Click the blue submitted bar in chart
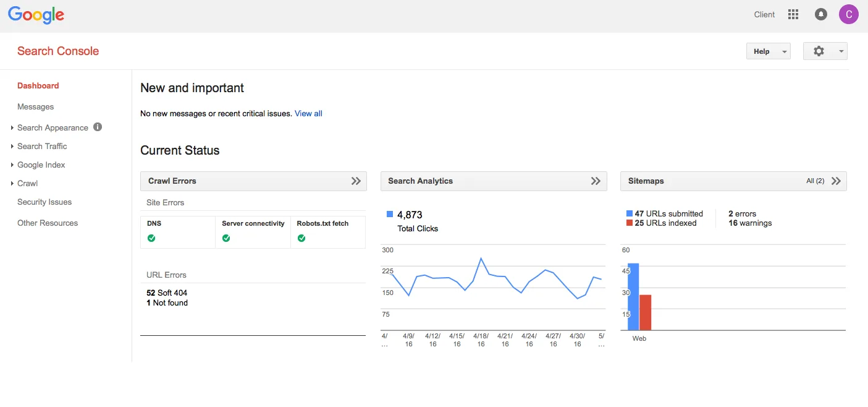Screen dimensions: 868x407 [633, 297]
